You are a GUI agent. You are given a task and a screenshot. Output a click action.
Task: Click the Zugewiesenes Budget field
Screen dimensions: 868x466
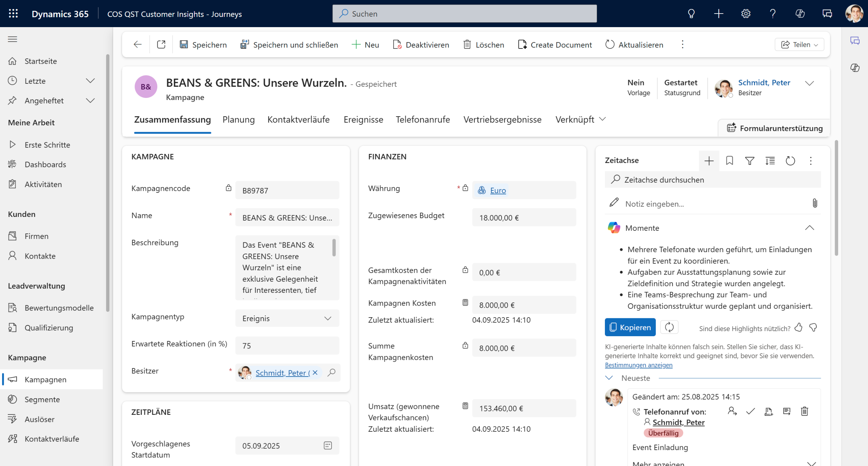(524, 218)
